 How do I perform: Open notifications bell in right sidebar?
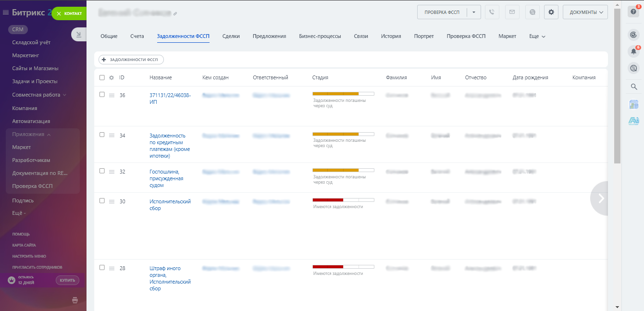pos(633,51)
